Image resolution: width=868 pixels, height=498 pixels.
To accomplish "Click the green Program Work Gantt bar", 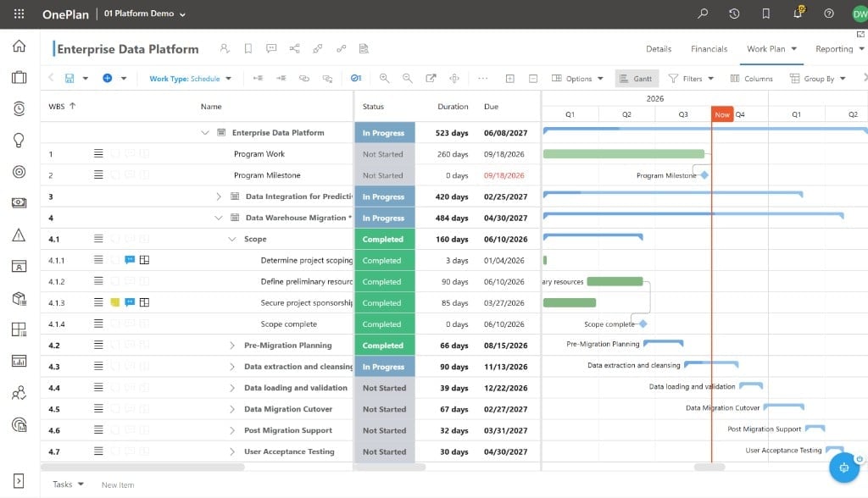I will click(624, 154).
